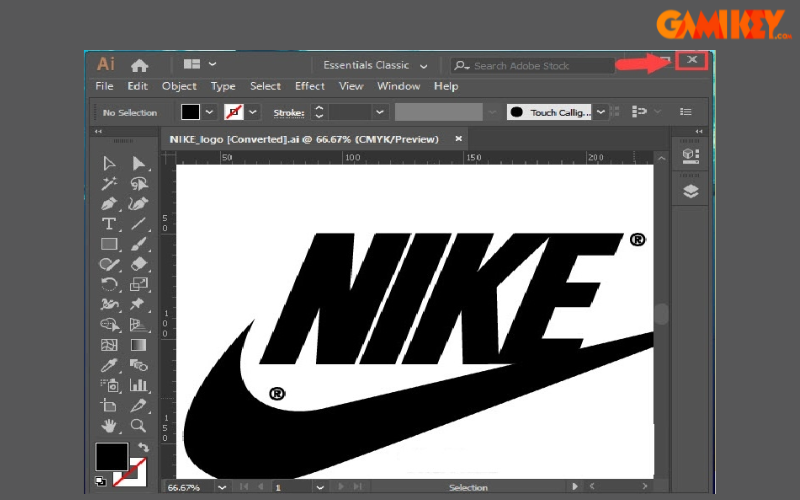
Task: Open the fill color dropdown arrow
Action: [210, 112]
